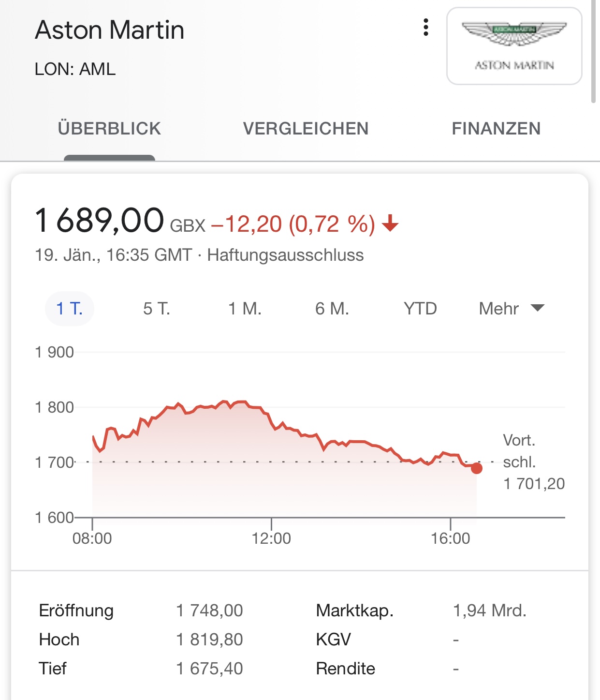Expand the Mehr range dropdown

point(499,309)
